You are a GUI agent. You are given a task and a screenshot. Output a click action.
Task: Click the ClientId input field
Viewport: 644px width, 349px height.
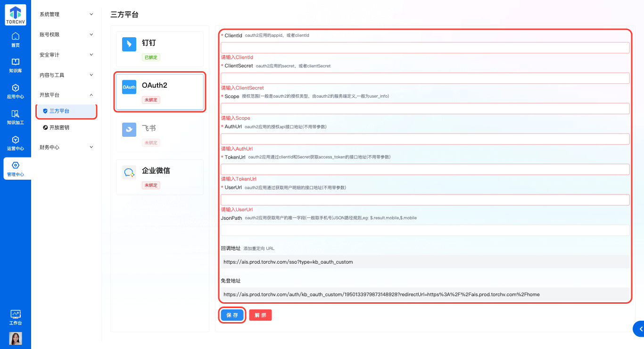[x=425, y=47]
